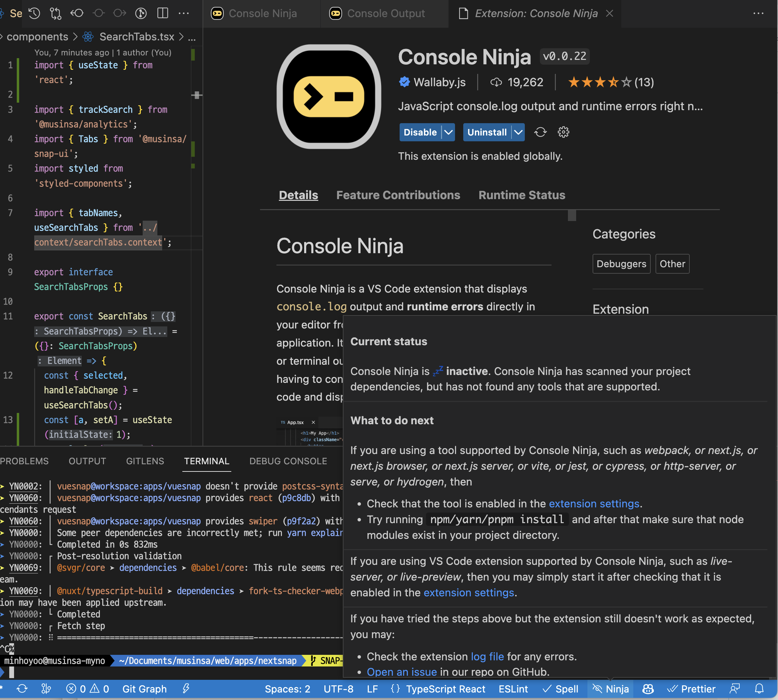Switch to Feature Contributions tab

tap(398, 195)
